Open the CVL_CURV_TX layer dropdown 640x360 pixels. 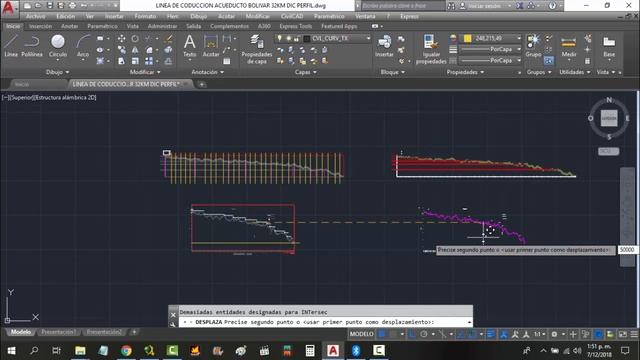point(368,38)
